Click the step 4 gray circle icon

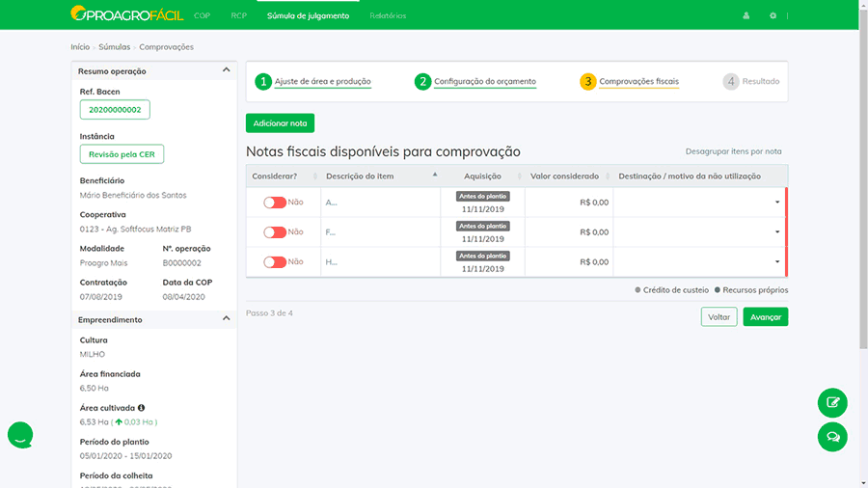click(731, 81)
